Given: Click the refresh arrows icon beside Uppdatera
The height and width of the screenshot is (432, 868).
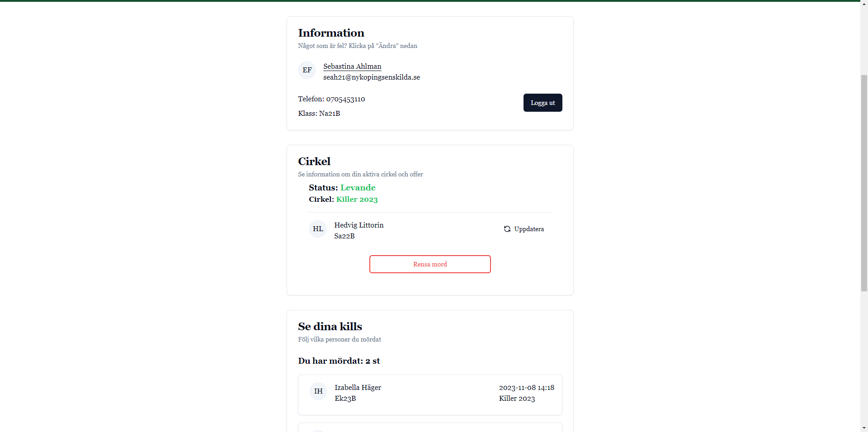Looking at the screenshot, I should 507,229.
